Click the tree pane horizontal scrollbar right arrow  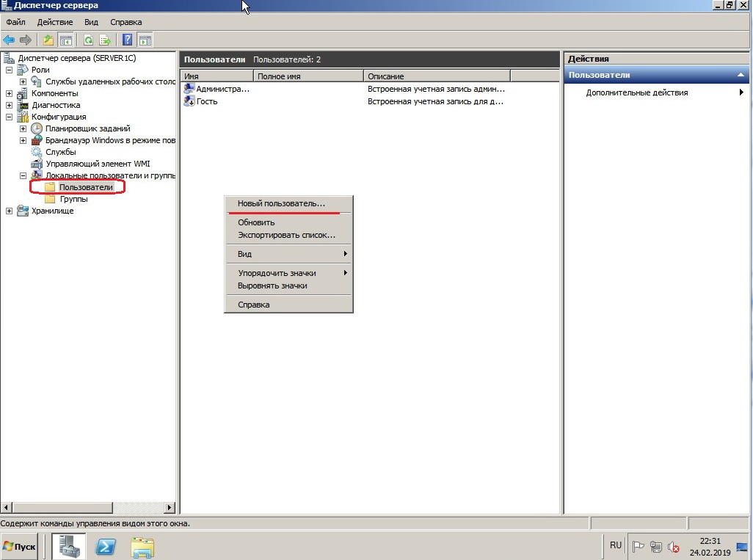pyautogui.click(x=170, y=507)
